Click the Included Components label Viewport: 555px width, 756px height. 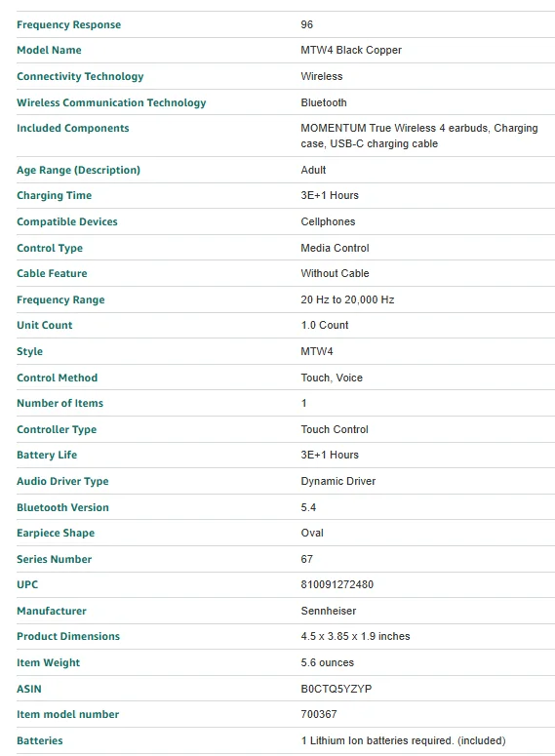pyautogui.click(x=73, y=128)
